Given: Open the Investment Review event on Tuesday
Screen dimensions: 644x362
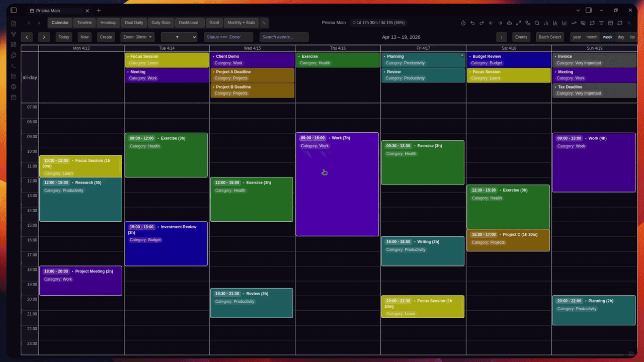Looking at the screenshot, I should tap(166, 244).
